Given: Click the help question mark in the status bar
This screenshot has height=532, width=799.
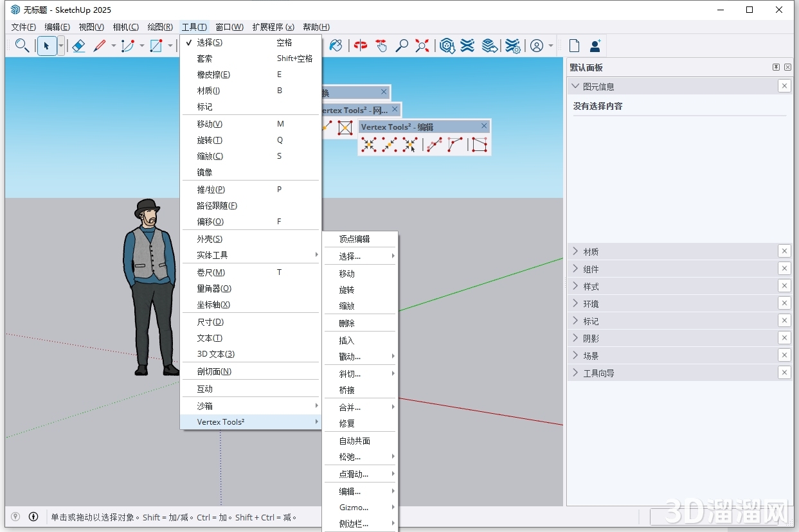Looking at the screenshot, I should [33, 517].
